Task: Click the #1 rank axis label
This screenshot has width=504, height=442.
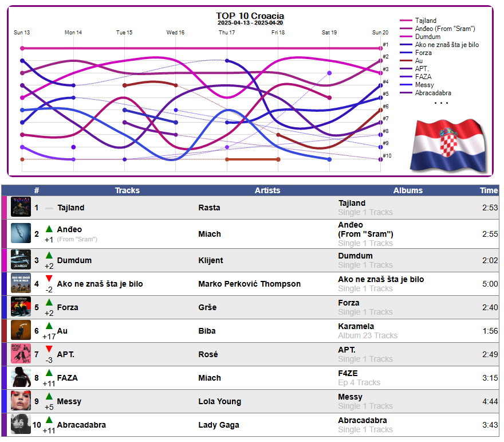Action: pyautogui.click(x=385, y=45)
